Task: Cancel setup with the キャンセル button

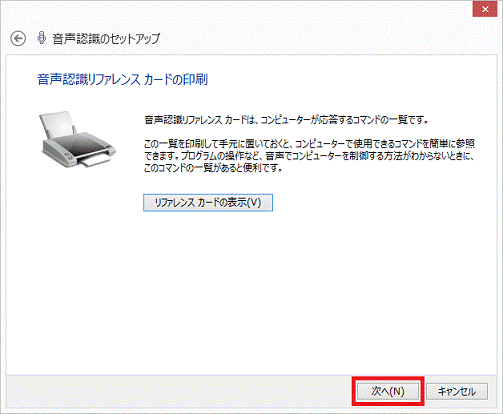Action: pos(457,391)
